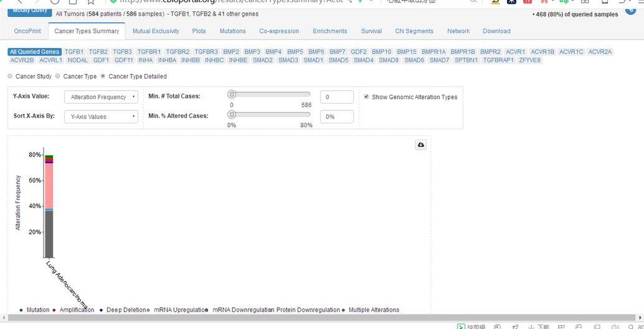Click the Multiple Alterations legend dot

[x=344, y=310]
